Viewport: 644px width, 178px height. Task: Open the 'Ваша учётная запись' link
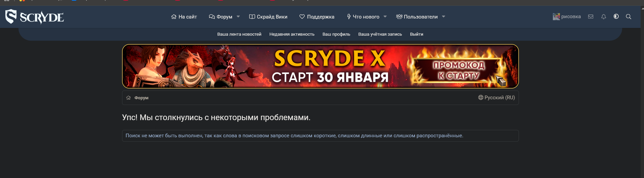[380, 34]
